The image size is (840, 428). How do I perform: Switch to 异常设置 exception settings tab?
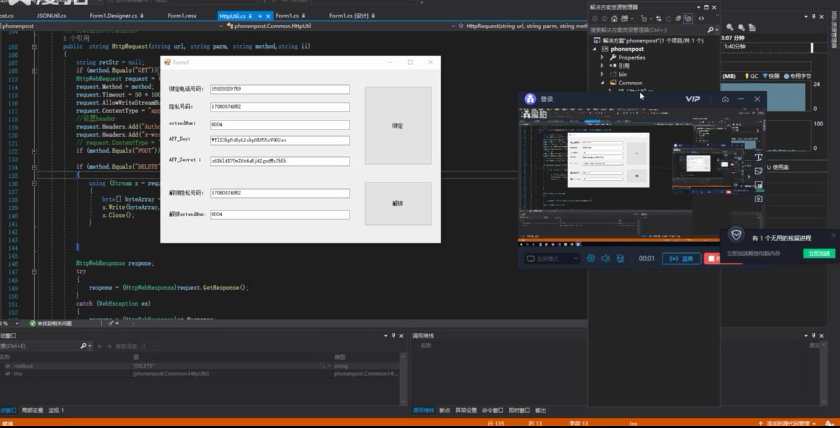coord(466,410)
